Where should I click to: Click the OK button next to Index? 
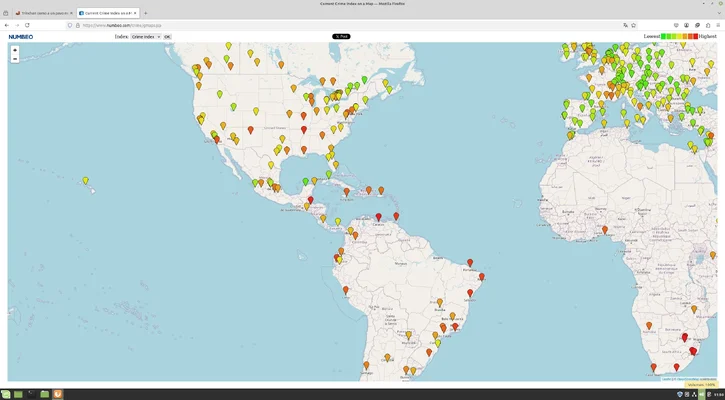167,37
